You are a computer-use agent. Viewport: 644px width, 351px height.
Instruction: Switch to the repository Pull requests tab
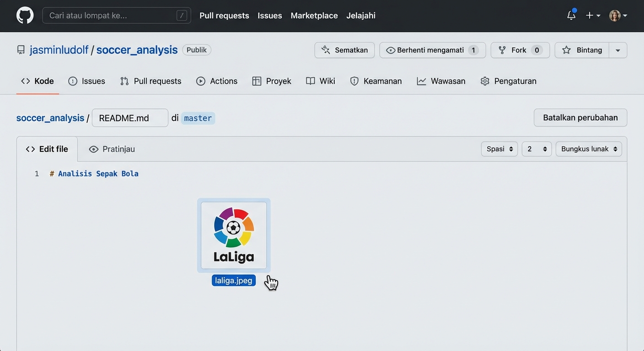tap(150, 81)
